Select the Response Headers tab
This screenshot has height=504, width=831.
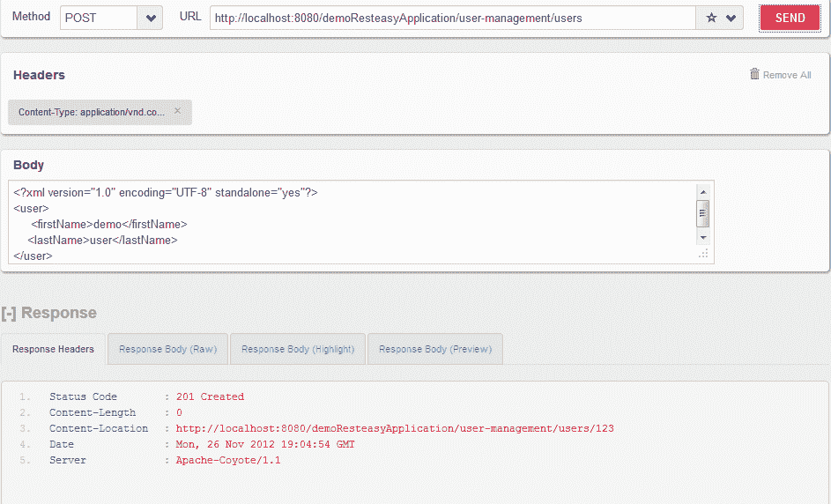[53, 349]
